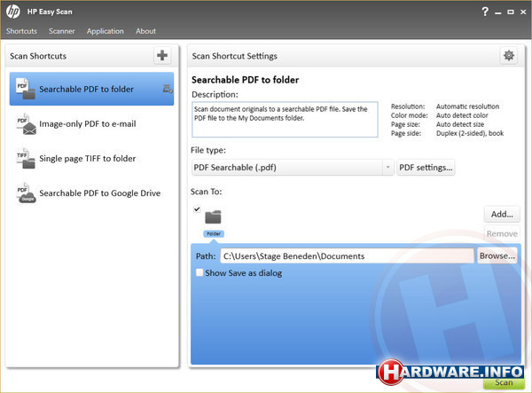
Task: Click Duplex (2-sided), book value
Action: [470, 133]
